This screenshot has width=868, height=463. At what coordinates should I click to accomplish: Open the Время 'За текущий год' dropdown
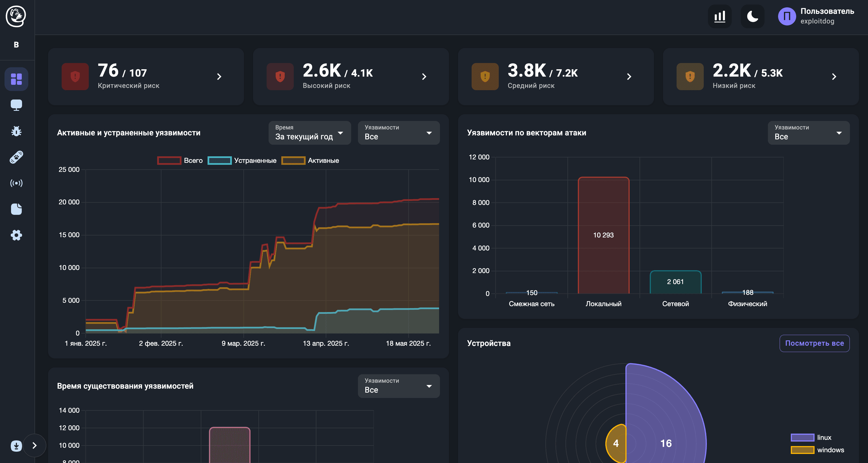[x=309, y=133]
